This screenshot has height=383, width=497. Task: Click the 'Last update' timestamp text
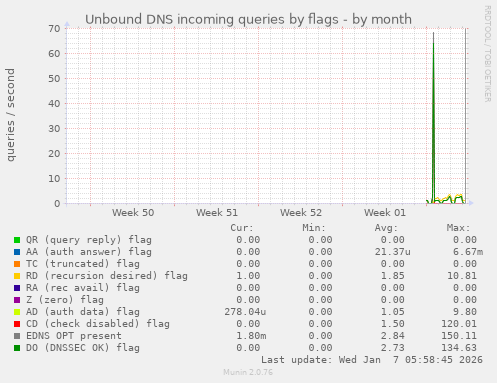[x=372, y=360]
